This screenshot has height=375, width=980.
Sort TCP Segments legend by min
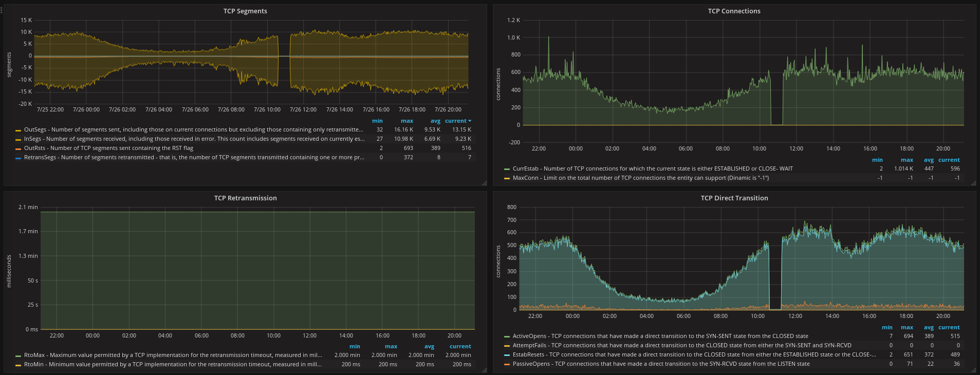pyautogui.click(x=377, y=121)
